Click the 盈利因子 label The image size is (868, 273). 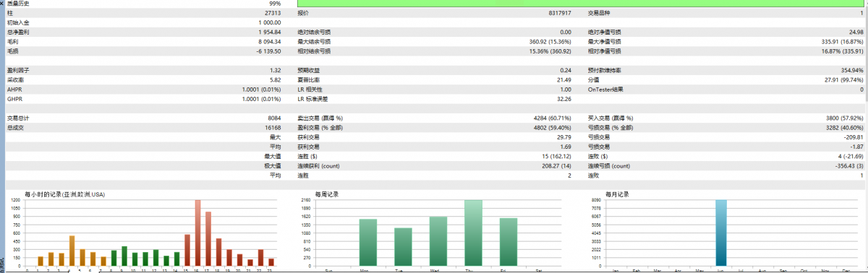(19, 70)
